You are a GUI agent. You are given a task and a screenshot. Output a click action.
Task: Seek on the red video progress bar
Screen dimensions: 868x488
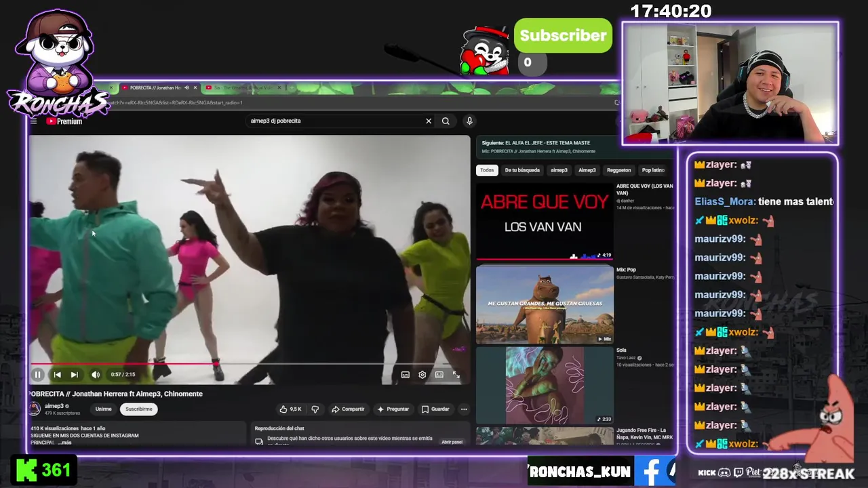click(x=250, y=364)
